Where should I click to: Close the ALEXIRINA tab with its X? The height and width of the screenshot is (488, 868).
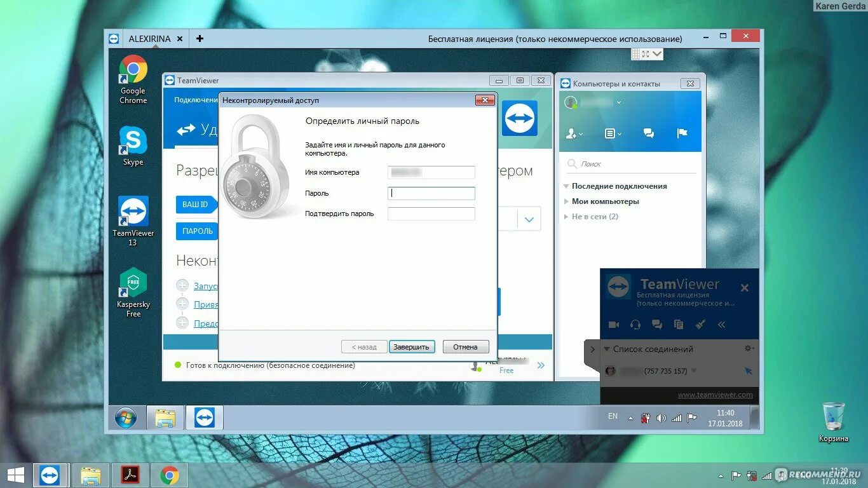click(x=180, y=39)
